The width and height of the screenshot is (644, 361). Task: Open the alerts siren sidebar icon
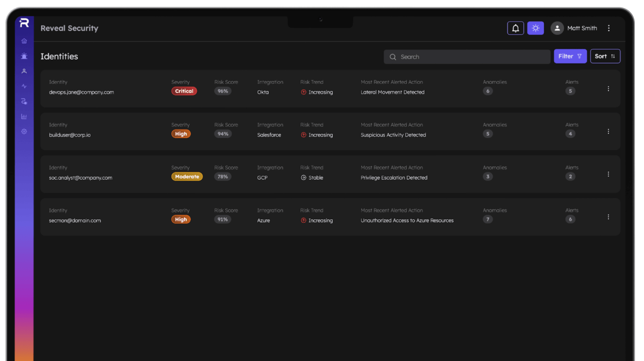pos(24,56)
